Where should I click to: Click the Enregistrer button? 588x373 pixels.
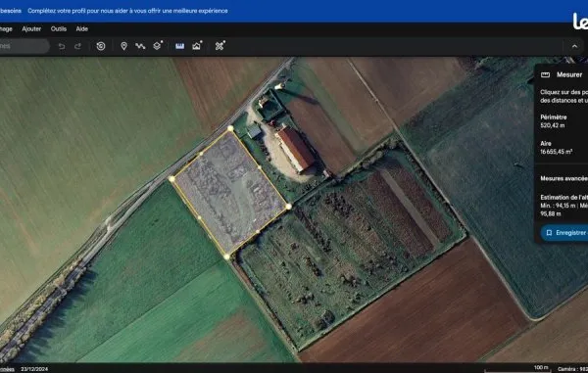click(564, 233)
